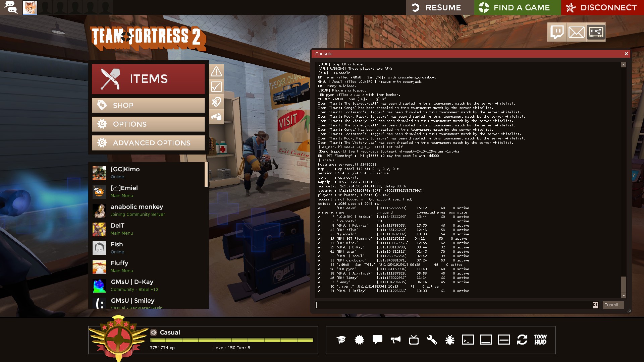This screenshot has height=362, width=644.
Task: Open the envelope notifications icon
Action: pyautogui.click(x=576, y=32)
